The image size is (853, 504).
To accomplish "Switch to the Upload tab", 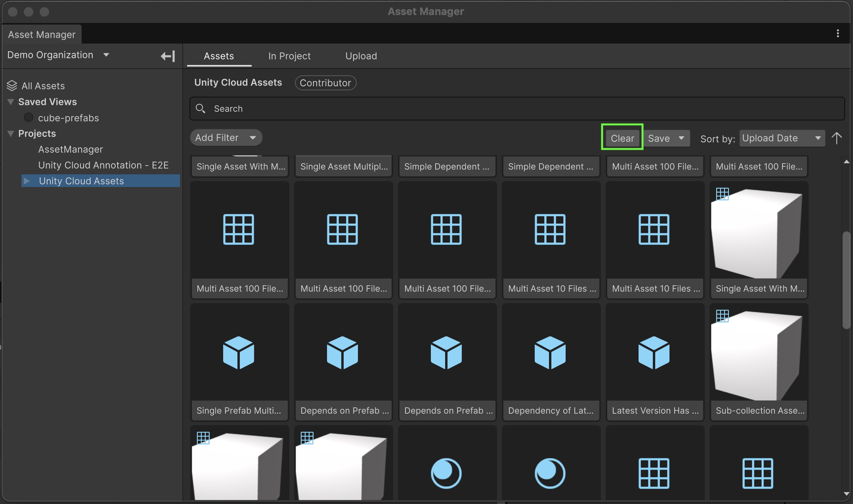I will click(x=361, y=56).
